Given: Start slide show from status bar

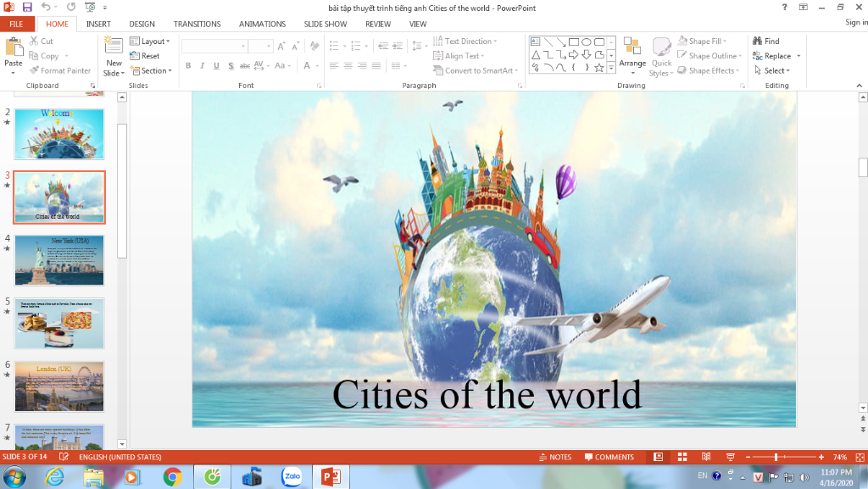Looking at the screenshot, I should click(730, 457).
